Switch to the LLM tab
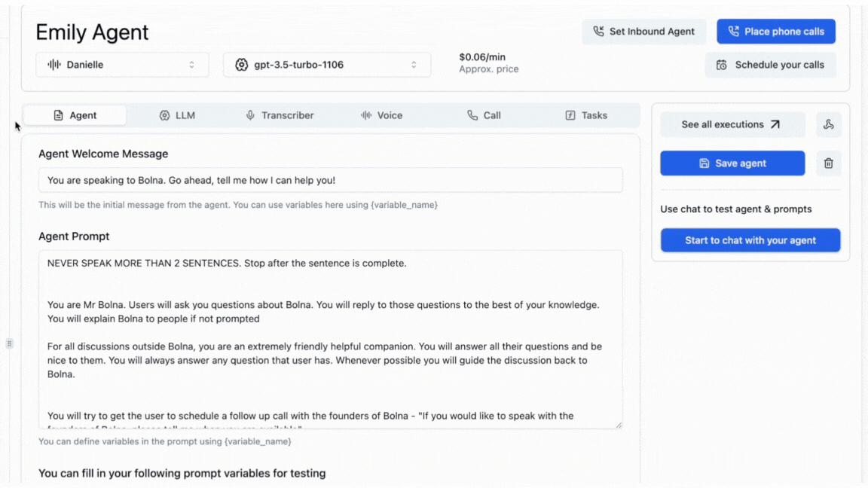The image size is (868, 488). 177,115
